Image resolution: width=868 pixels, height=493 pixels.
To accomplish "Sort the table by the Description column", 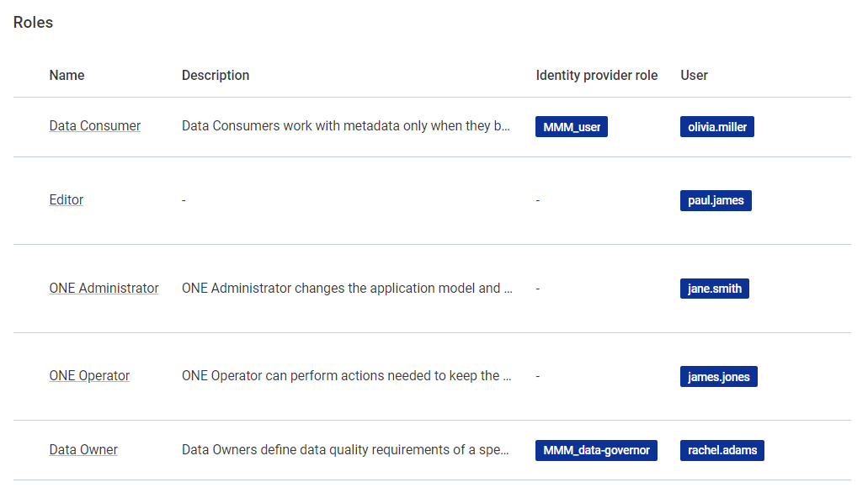I will 216,75.
